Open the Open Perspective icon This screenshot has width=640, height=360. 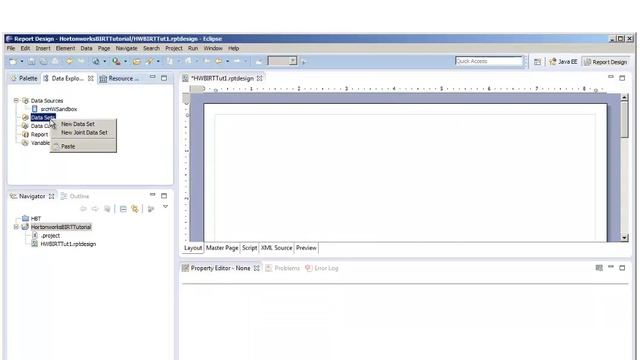tap(538, 62)
